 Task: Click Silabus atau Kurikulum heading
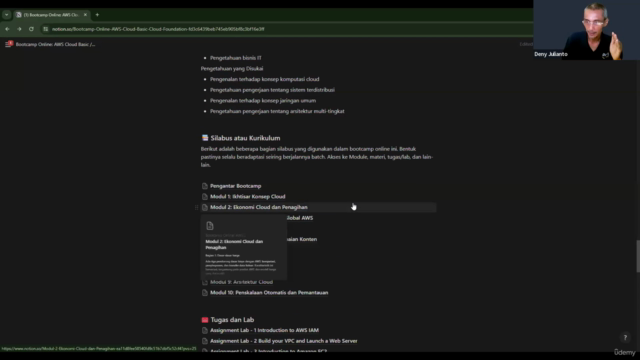[x=245, y=138]
